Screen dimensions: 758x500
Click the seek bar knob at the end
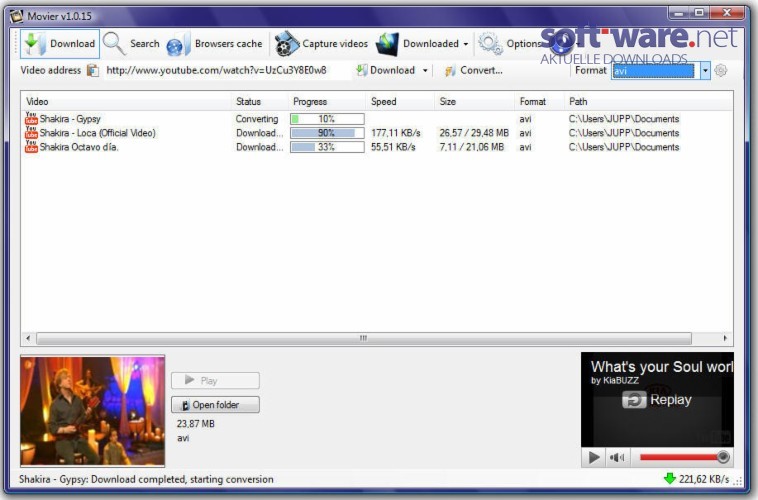click(723, 457)
